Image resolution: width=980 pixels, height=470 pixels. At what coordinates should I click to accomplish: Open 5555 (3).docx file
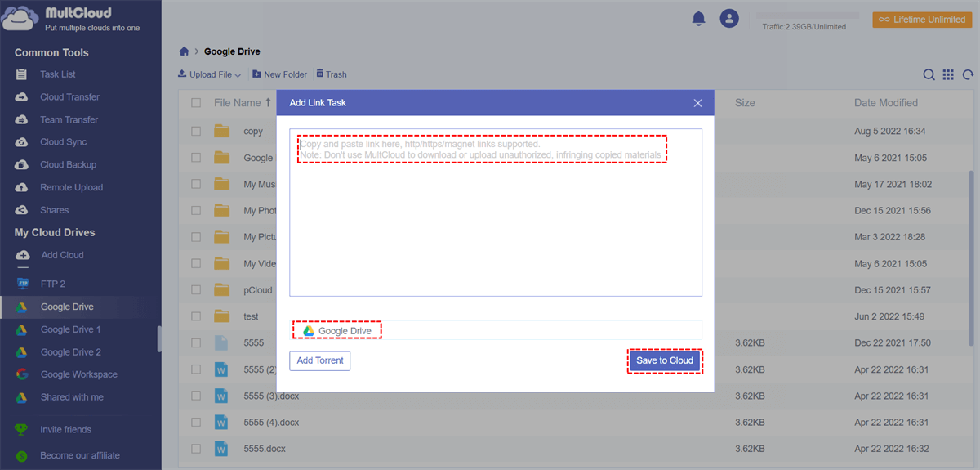pyautogui.click(x=271, y=396)
